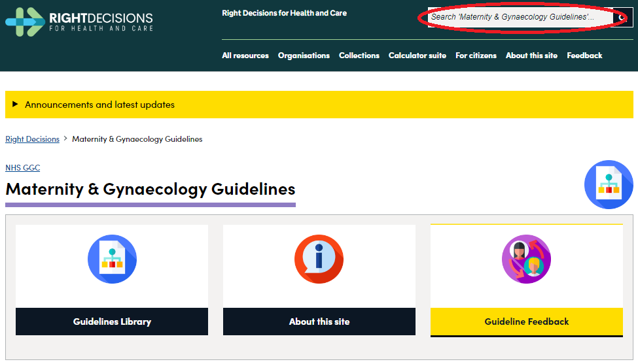Select Collections from the navigation bar

click(359, 56)
